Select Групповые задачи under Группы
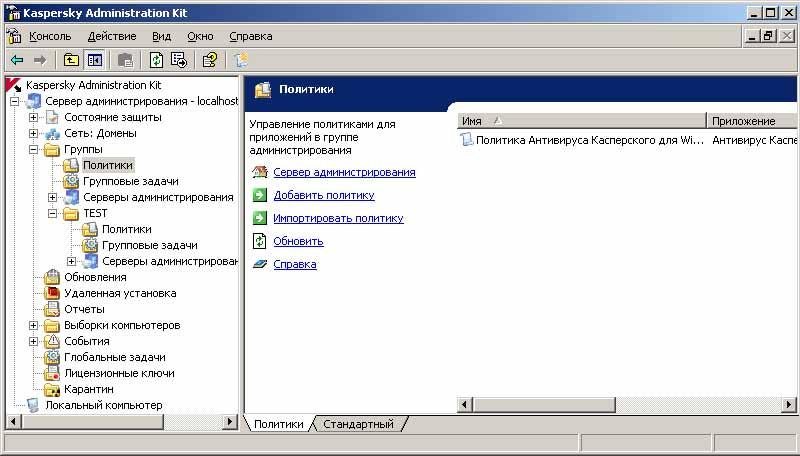Image resolution: width=800 pixels, height=456 pixels. pyautogui.click(x=131, y=182)
